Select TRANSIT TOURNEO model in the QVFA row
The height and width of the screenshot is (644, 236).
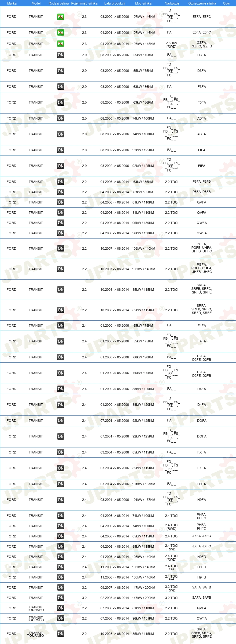point(36,608)
